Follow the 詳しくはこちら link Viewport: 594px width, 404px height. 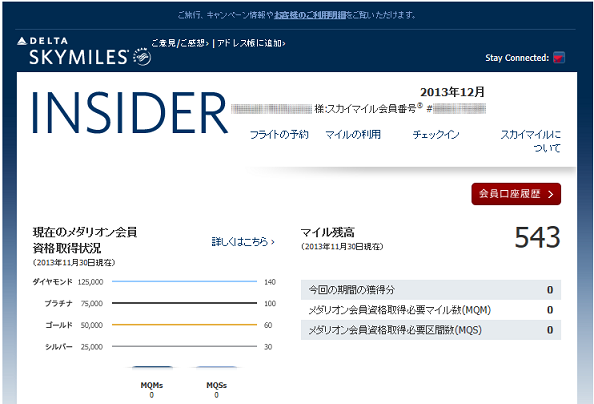[x=243, y=241]
